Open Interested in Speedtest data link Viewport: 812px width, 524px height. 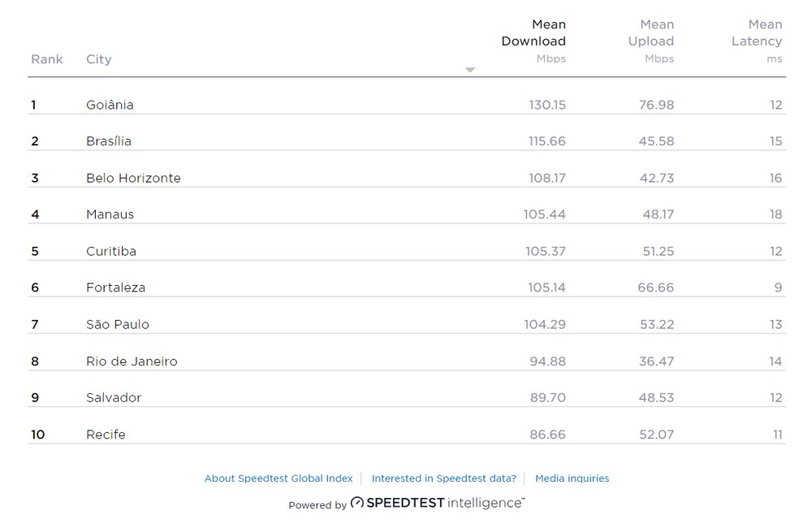(x=444, y=479)
